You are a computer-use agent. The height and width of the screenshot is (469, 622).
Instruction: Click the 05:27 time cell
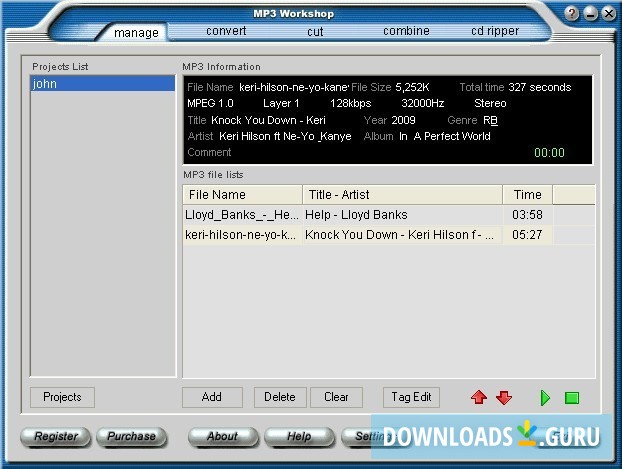tap(527, 235)
